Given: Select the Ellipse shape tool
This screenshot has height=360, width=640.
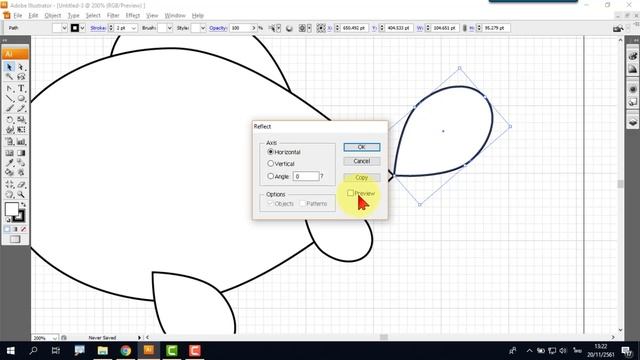Looking at the screenshot, I should (21, 98).
